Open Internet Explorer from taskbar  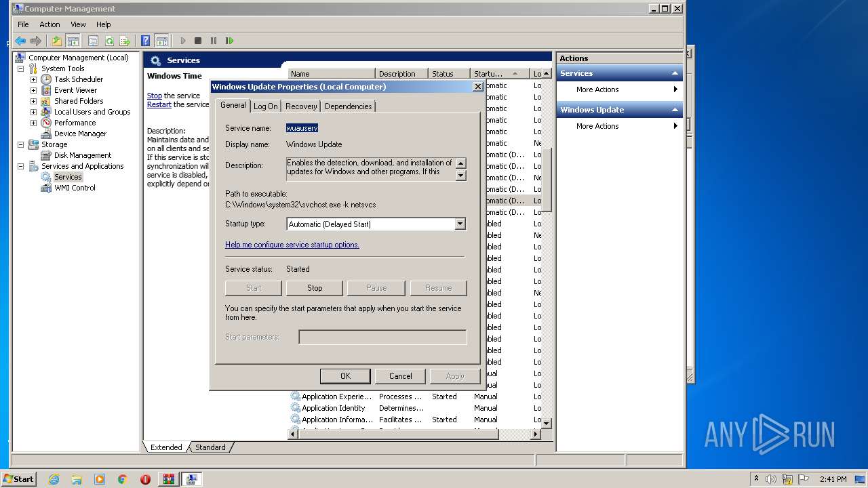(x=54, y=479)
